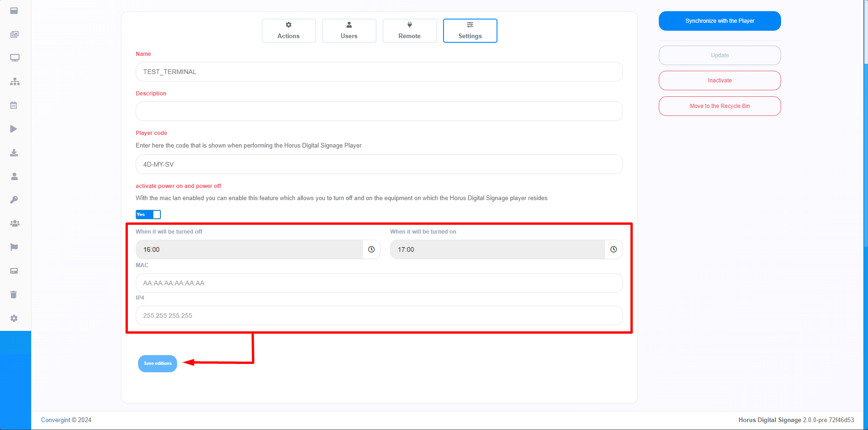Click the monitor icon in the sidebar
868x430 pixels.
14,58
